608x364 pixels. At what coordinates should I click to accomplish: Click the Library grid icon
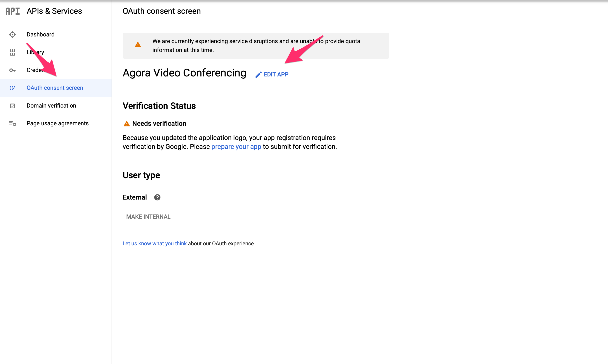click(12, 52)
